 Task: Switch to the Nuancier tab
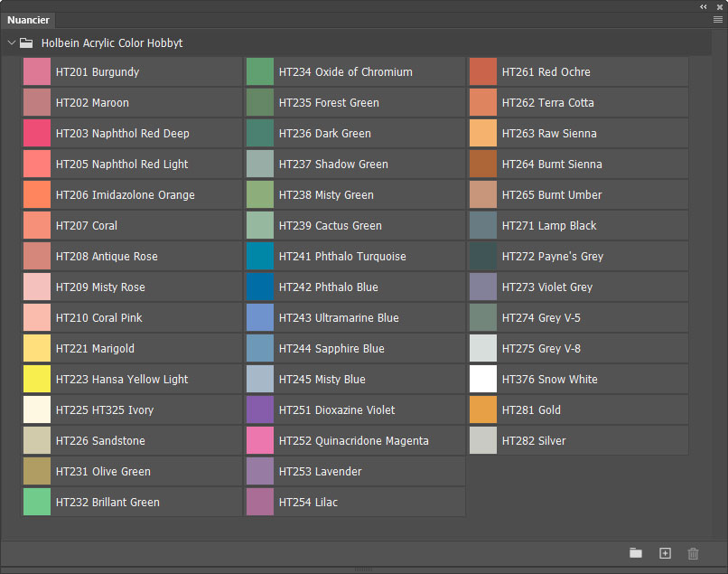[28, 20]
